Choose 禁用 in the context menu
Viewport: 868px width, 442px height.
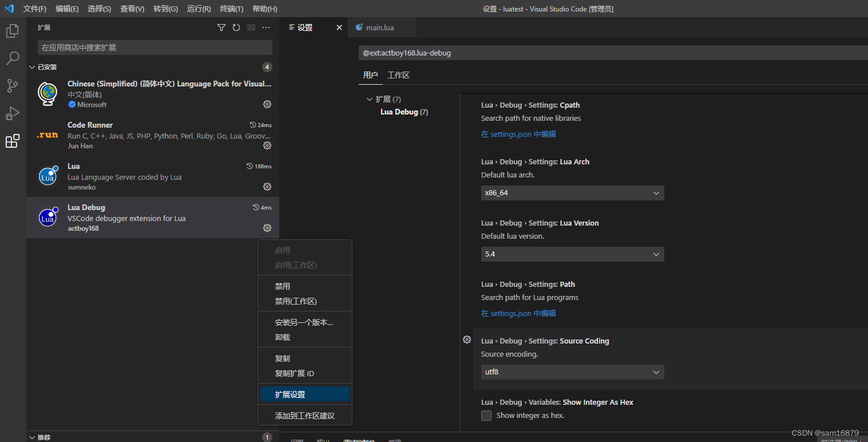point(305,286)
